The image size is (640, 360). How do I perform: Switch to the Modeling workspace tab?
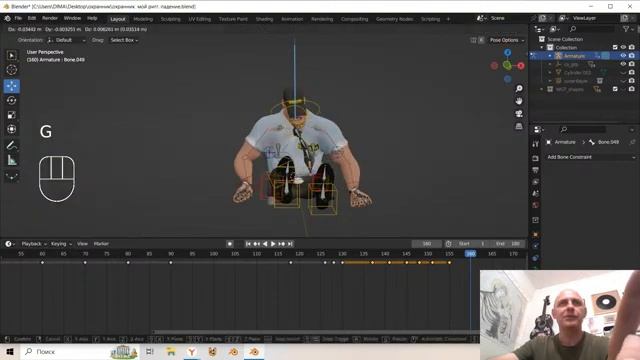(143, 19)
